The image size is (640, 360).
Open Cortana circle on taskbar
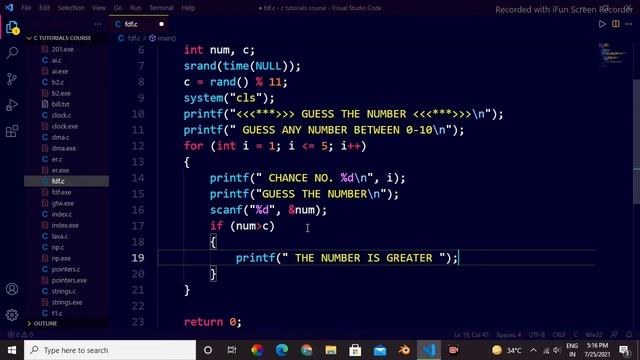[x=208, y=350]
